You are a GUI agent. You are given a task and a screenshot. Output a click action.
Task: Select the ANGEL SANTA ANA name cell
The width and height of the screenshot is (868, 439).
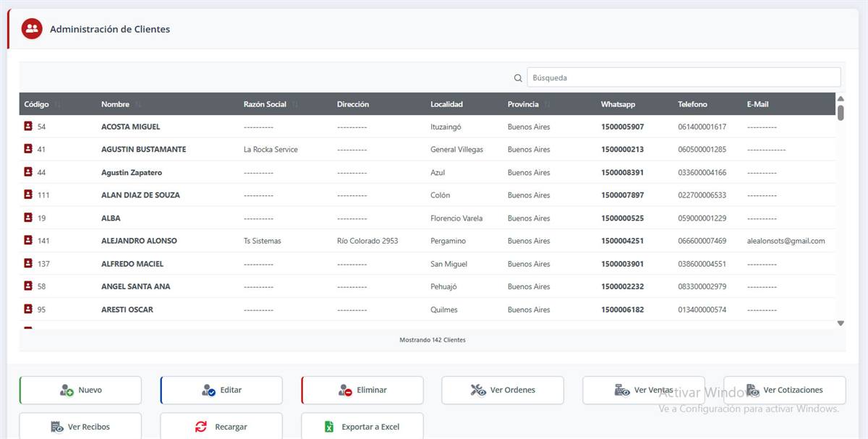point(136,286)
